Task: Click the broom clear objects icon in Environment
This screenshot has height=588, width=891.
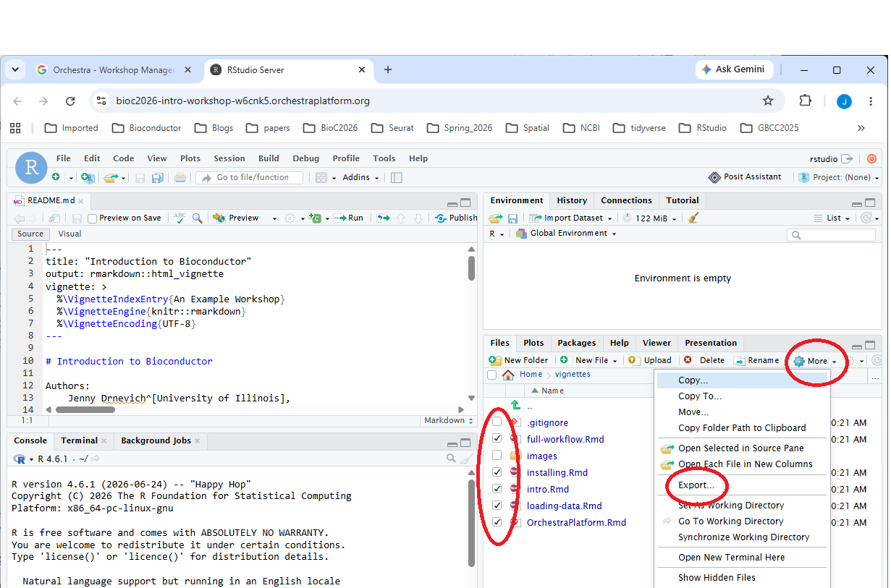Action: pyautogui.click(x=693, y=218)
